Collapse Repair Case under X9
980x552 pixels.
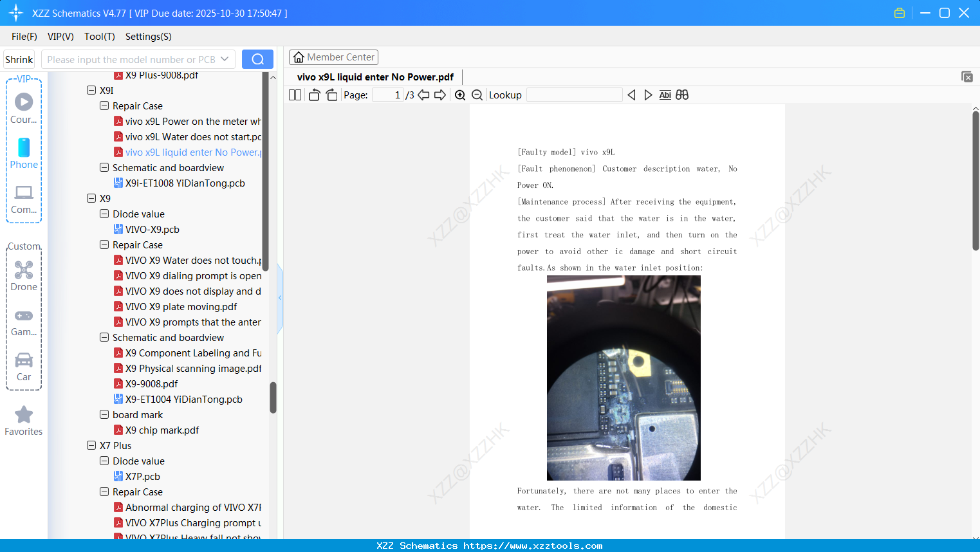point(104,244)
